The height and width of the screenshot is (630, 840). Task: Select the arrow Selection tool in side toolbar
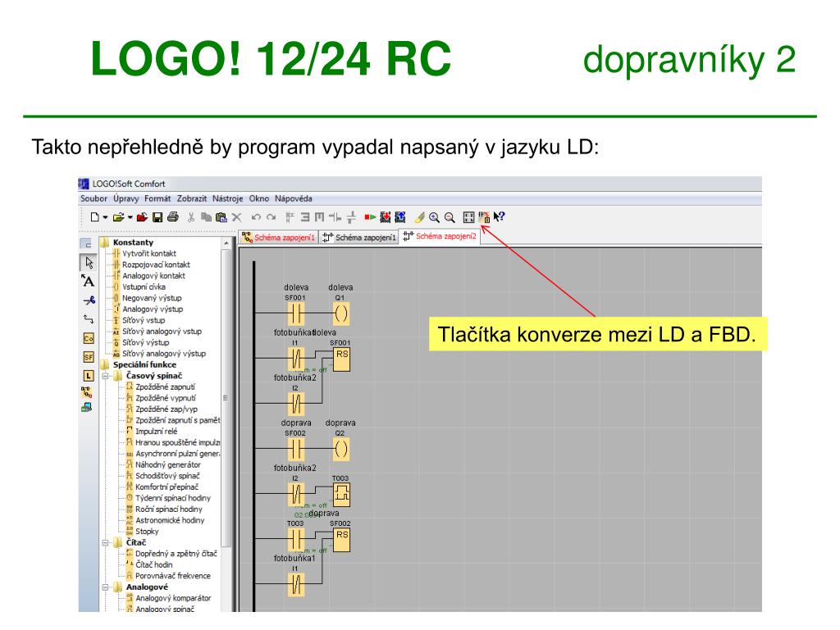89,262
